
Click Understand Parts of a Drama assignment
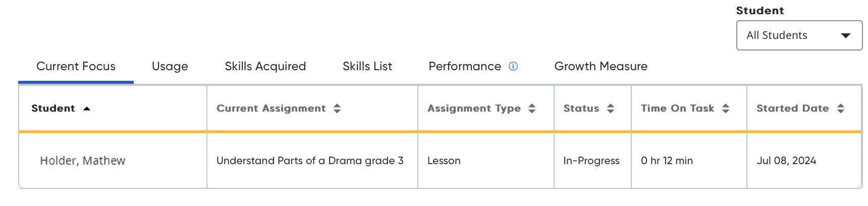coord(310,161)
